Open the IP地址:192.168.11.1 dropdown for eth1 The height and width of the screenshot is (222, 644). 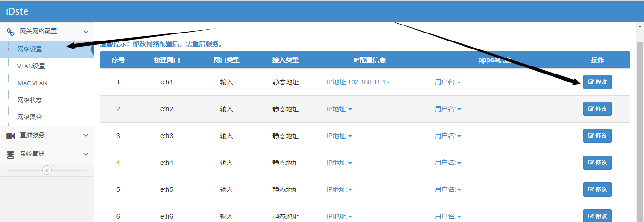pyautogui.click(x=358, y=82)
